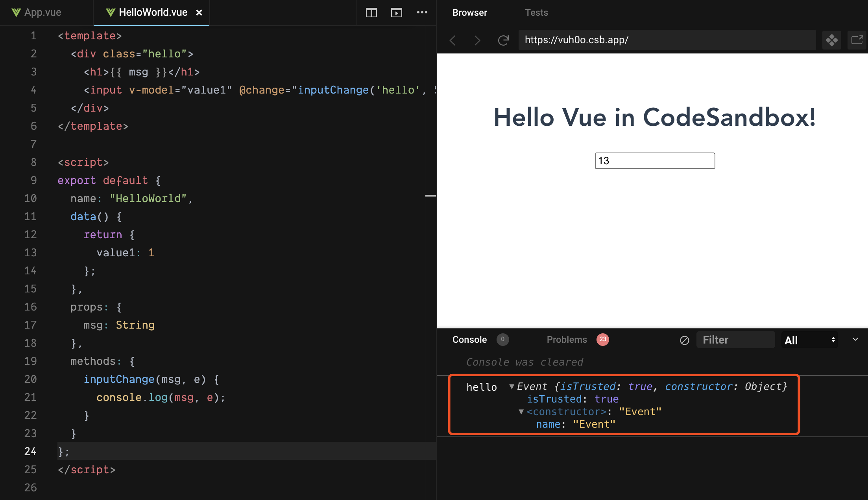Collapse the logged Event object
The width and height of the screenshot is (868, 500).
click(x=512, y=387)
